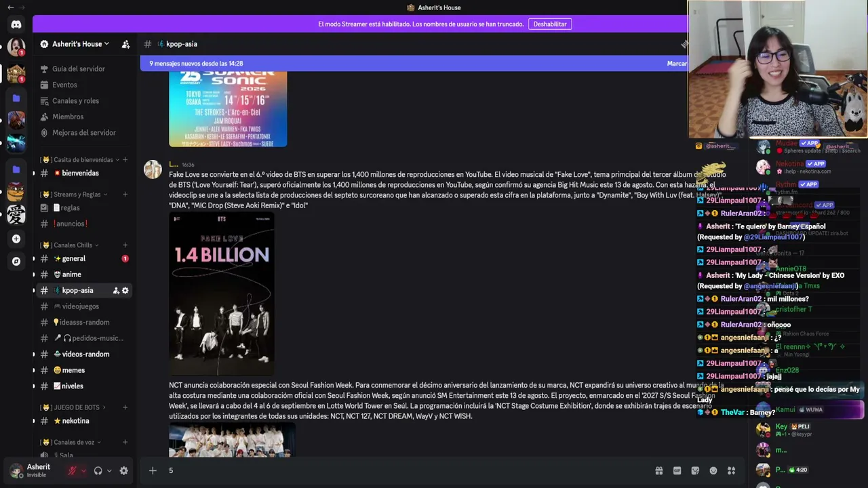This screenshot has width=868, height=488.
Task: Click the new messages banner
Action: 414,63
